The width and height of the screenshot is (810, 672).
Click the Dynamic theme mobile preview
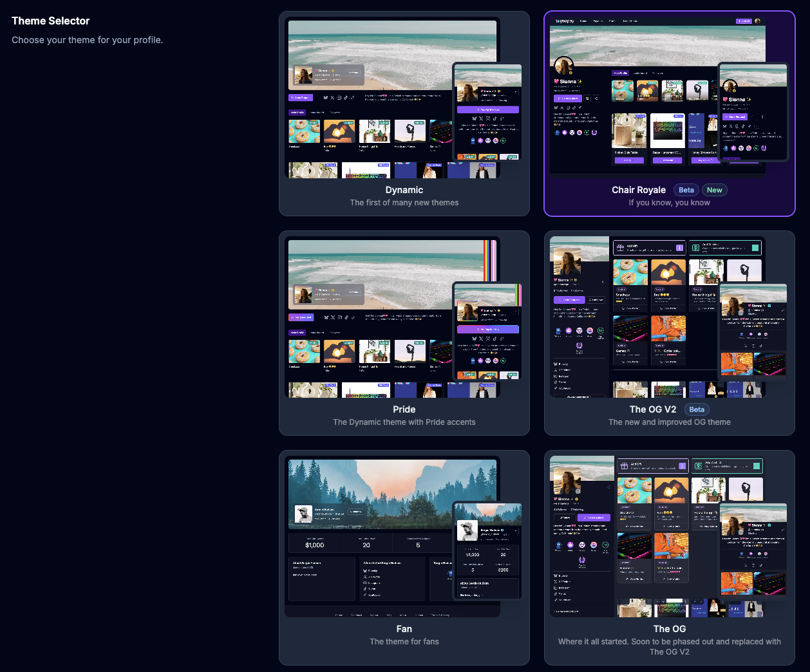[x=487, y=111]
